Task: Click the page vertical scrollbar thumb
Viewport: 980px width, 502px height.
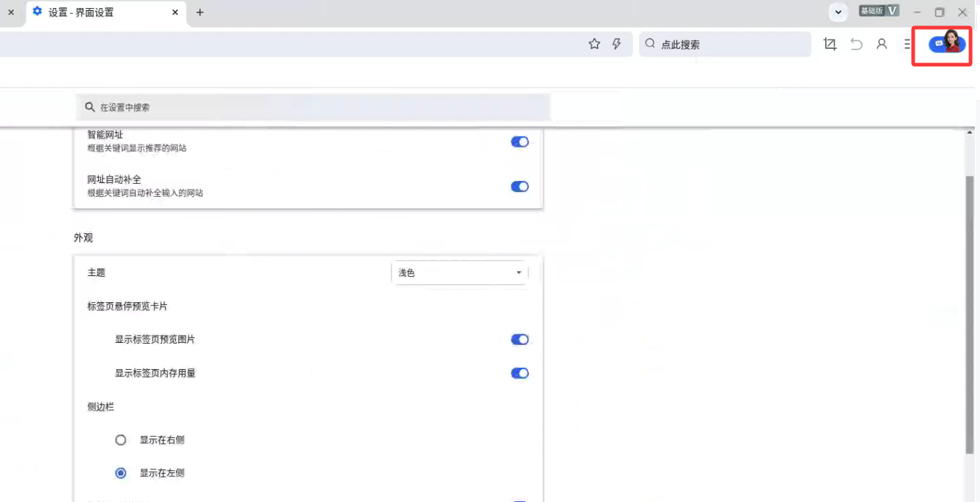Action: [969, 314]
